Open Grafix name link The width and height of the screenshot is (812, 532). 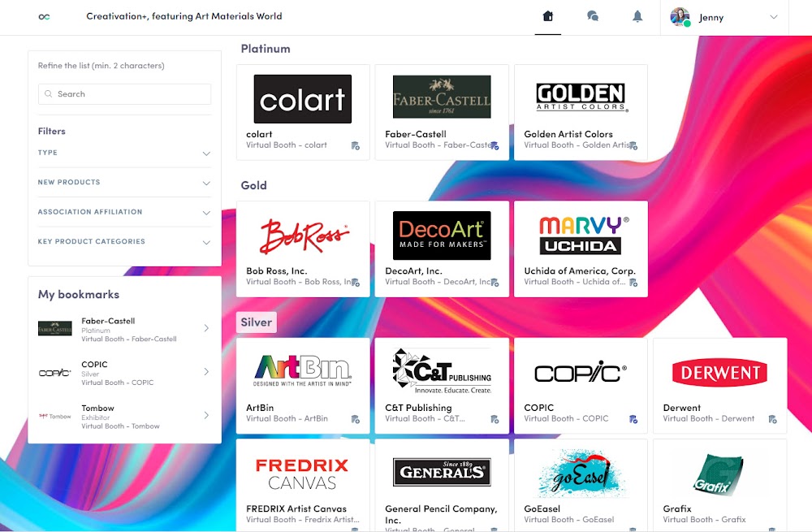click(x=677, y=508)
